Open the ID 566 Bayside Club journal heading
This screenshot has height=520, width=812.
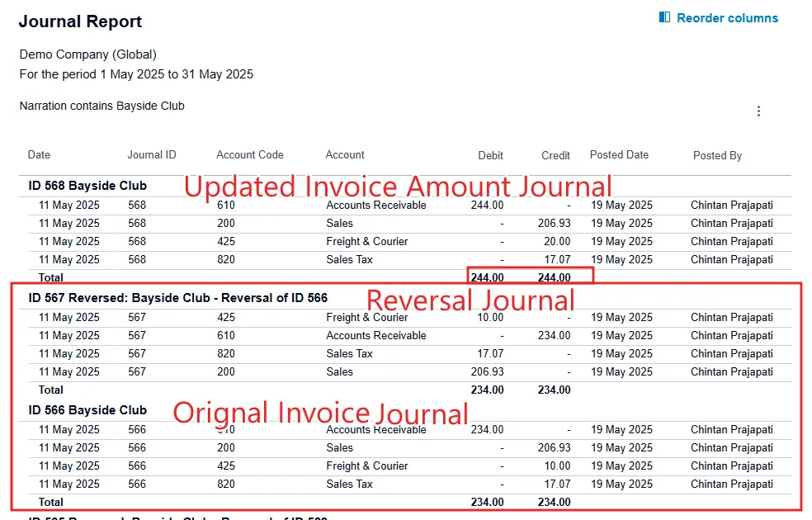(87, 410)
